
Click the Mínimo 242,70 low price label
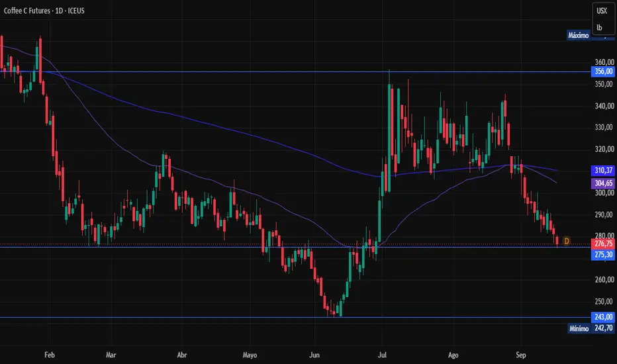point(591,328)
